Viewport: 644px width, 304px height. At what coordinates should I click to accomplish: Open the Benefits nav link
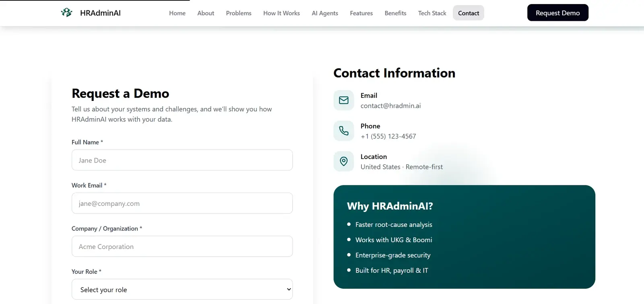(395, 13)
